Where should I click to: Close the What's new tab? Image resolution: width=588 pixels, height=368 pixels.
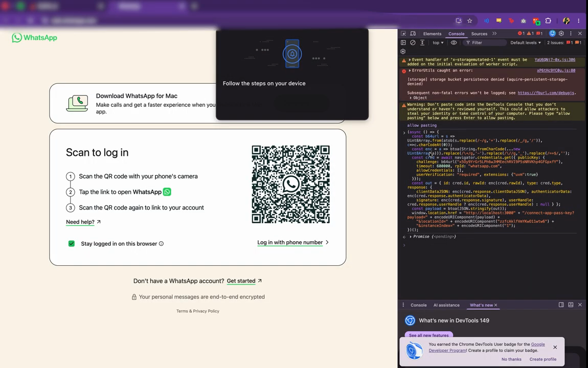click(x=496, y=305)
